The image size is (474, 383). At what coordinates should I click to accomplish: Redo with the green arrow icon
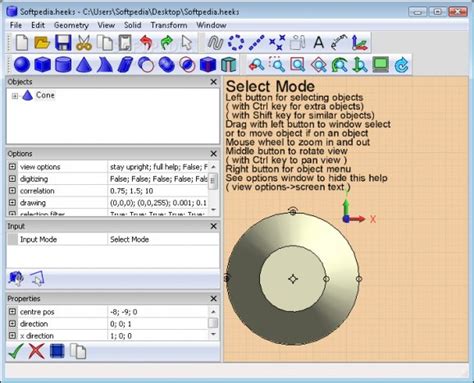pos(166,43)
